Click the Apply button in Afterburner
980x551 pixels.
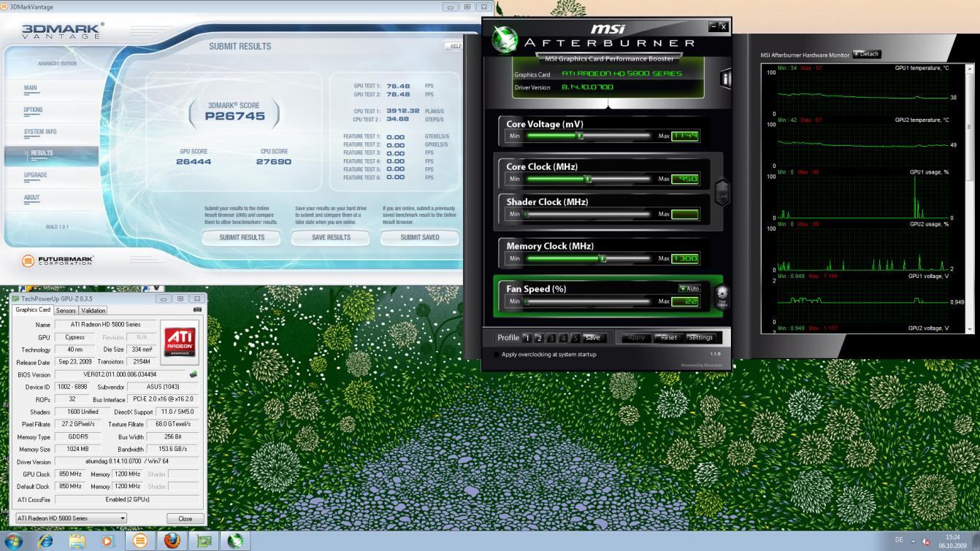[636, 337]
